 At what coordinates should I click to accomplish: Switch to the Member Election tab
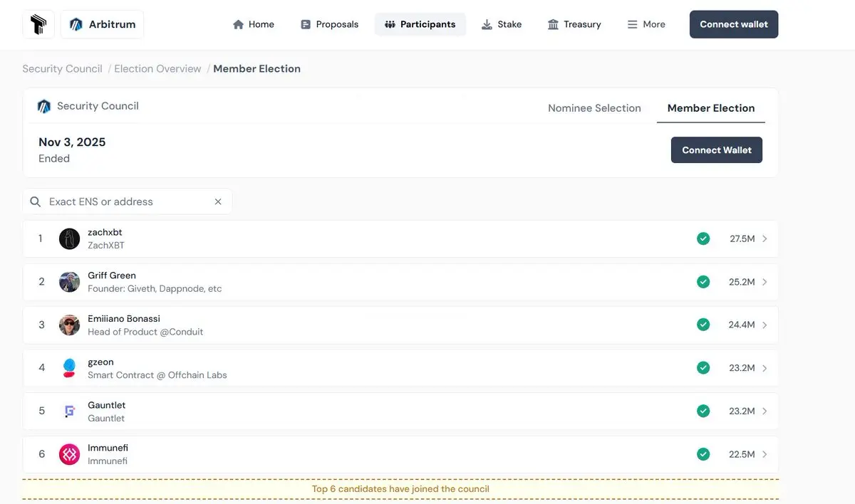coord(711,108)
